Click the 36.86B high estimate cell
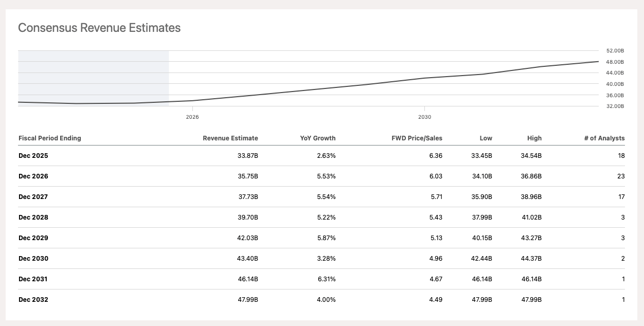This screenshot has width=644, height=326. 531,176
